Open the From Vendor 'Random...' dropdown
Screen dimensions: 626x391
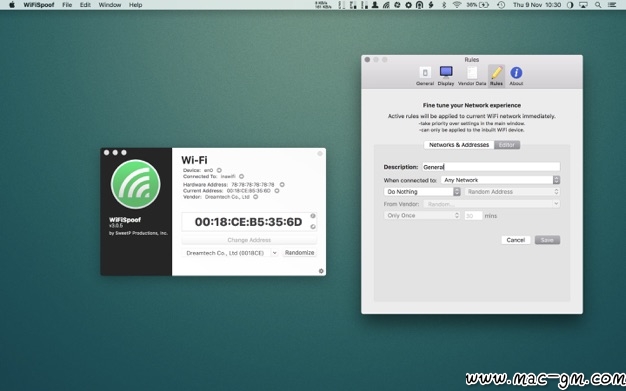point(491,204)
